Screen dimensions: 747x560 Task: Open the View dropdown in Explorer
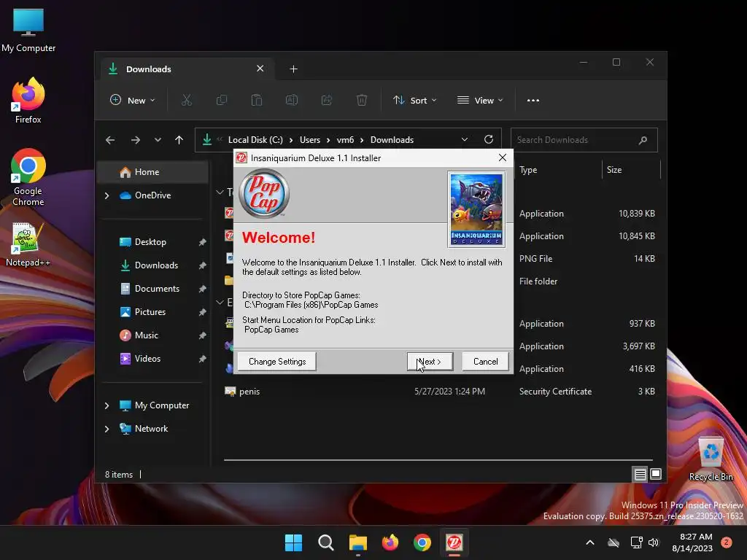coord(480,101)
